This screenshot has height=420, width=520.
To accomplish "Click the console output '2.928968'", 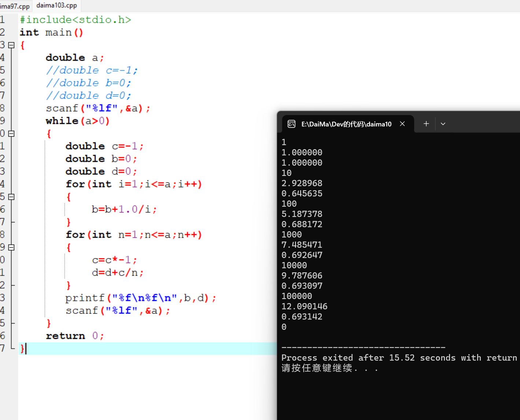I will [302, 183].
